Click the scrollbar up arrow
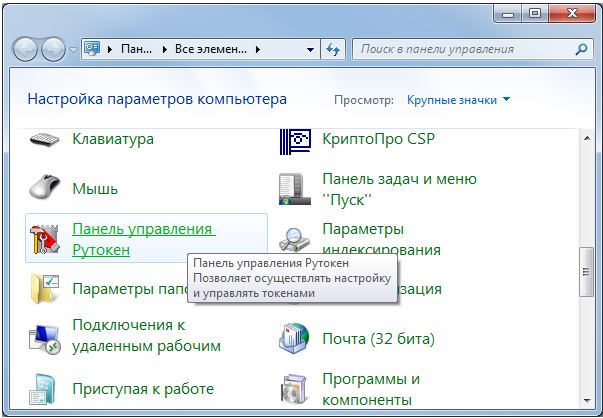The image size is (603, 418). [x=587, y=138]
